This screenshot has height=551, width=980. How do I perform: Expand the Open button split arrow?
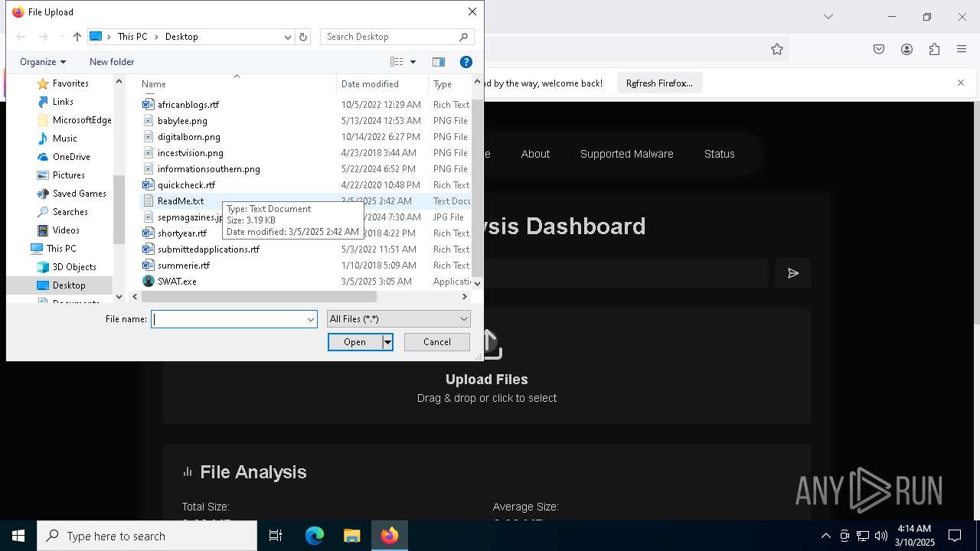tap(387, 342)
